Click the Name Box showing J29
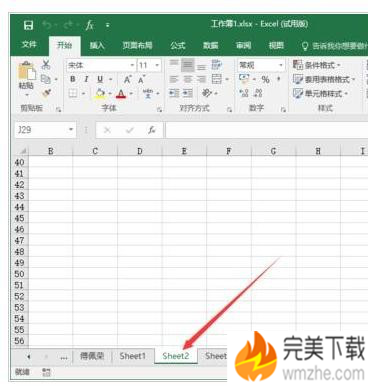 pos(41,130)
